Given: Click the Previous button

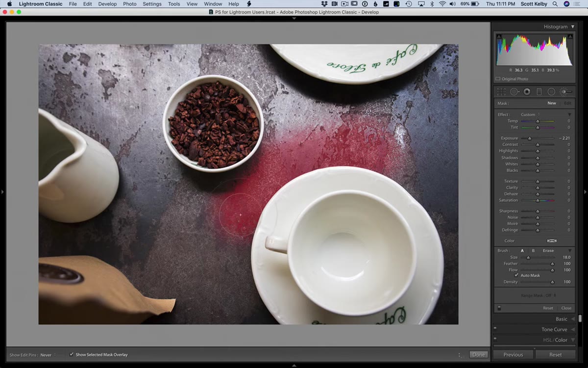Looking at the screenshot, I should click(x=513, y=354).
